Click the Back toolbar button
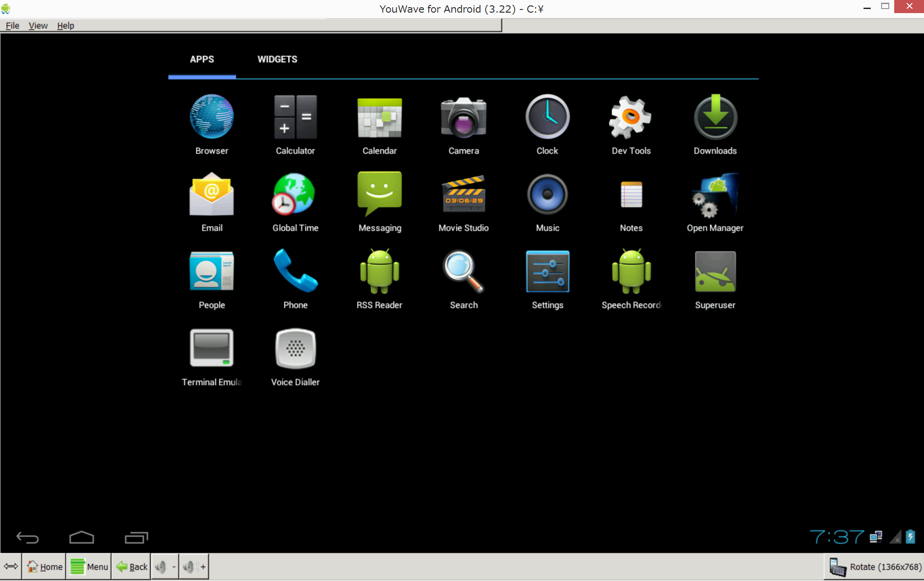The width and height of the screenshot is (924, 581). [x=131, y=567]
